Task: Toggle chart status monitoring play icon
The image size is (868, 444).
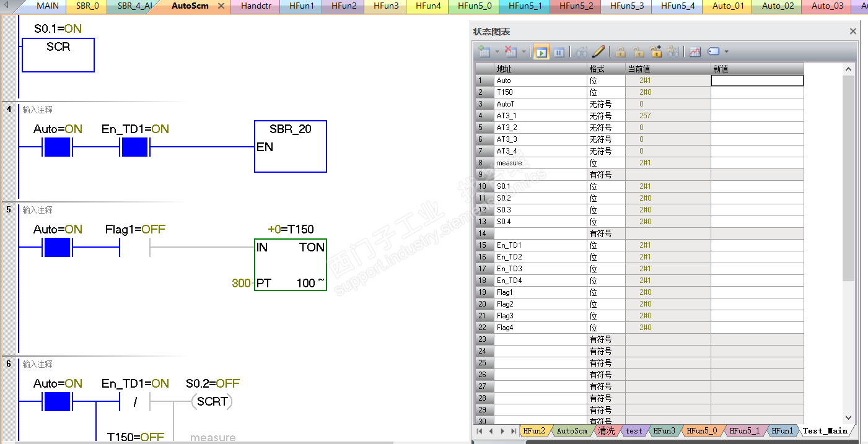Action: coord(541,52)
